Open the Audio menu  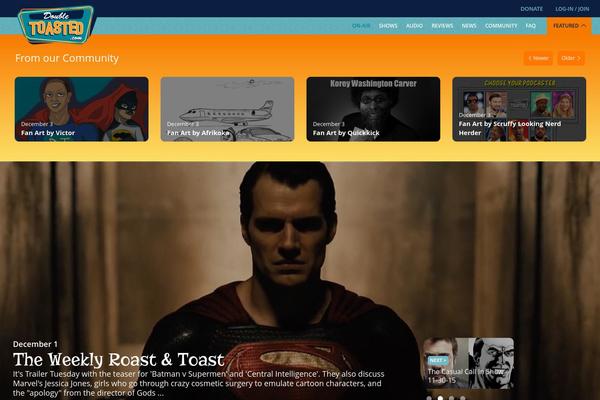[414, 26]
